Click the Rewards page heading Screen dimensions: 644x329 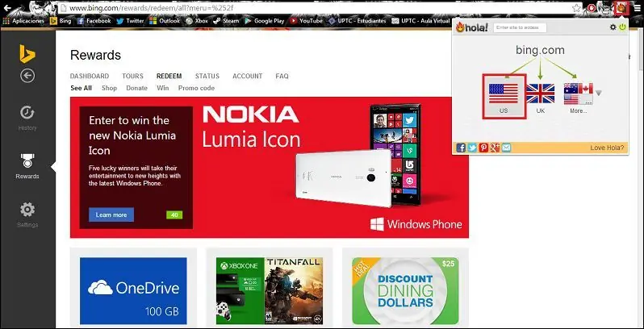(96, 55)
